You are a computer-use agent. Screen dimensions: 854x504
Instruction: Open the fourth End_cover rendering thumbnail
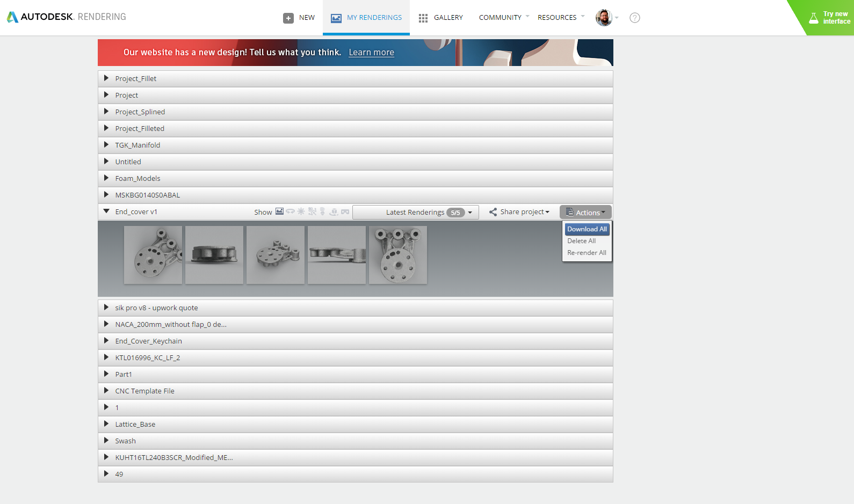tap(337, 255)
